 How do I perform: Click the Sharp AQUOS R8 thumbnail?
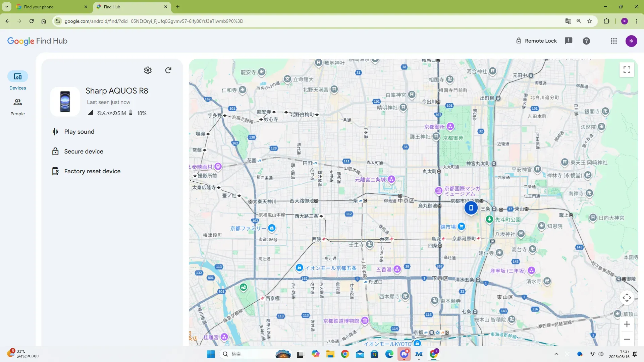coord(65,102)
